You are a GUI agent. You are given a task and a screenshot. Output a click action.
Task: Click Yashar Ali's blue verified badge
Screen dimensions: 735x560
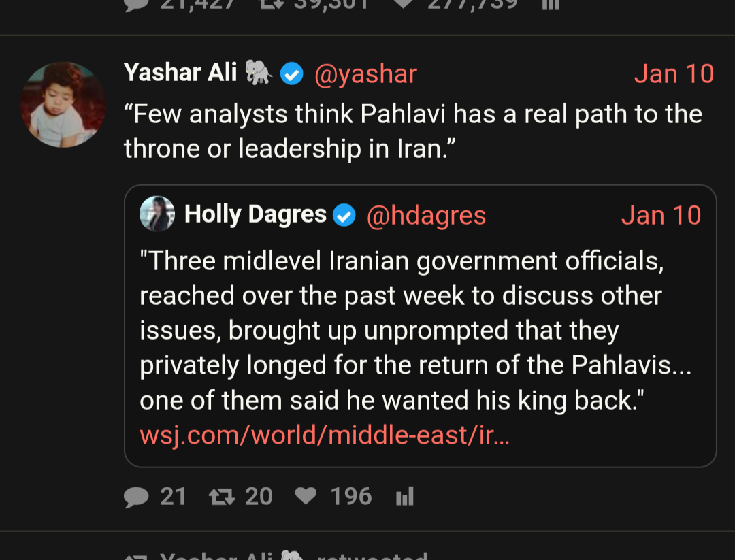point(292,73)
